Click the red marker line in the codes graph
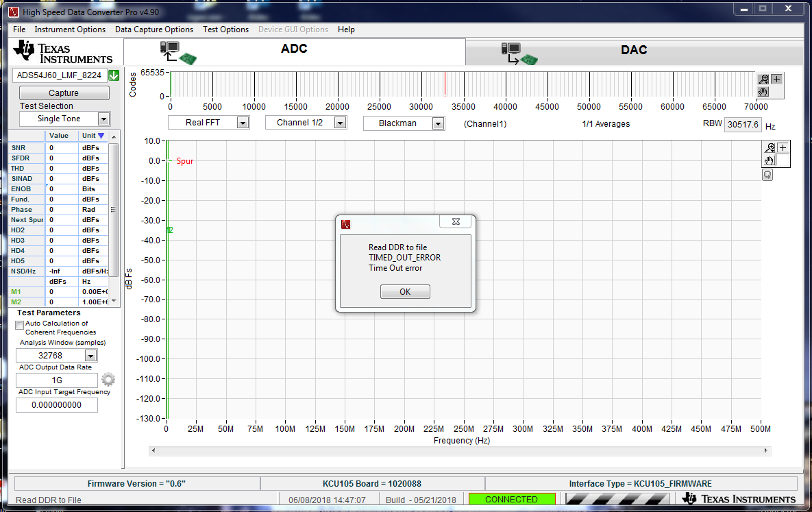The height and width of the screenshot is (512, 812). [x=445, y=84]
